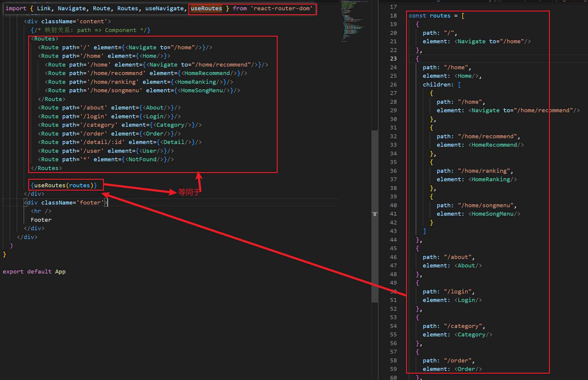Click the div className='footer' line

tap(66, 203)
